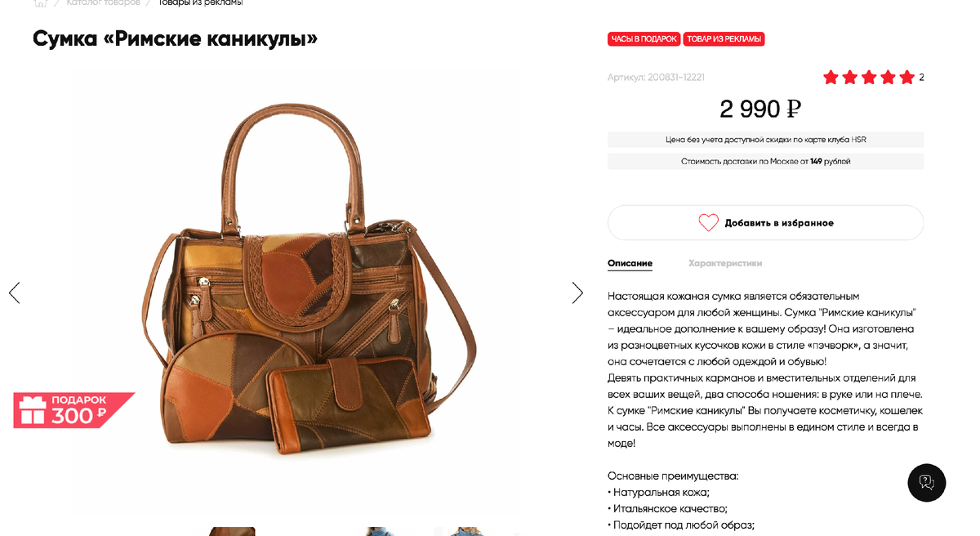The image size is (980, 536).
Task: Click the Товар из рекламы red tag
Action: (724, 38)
